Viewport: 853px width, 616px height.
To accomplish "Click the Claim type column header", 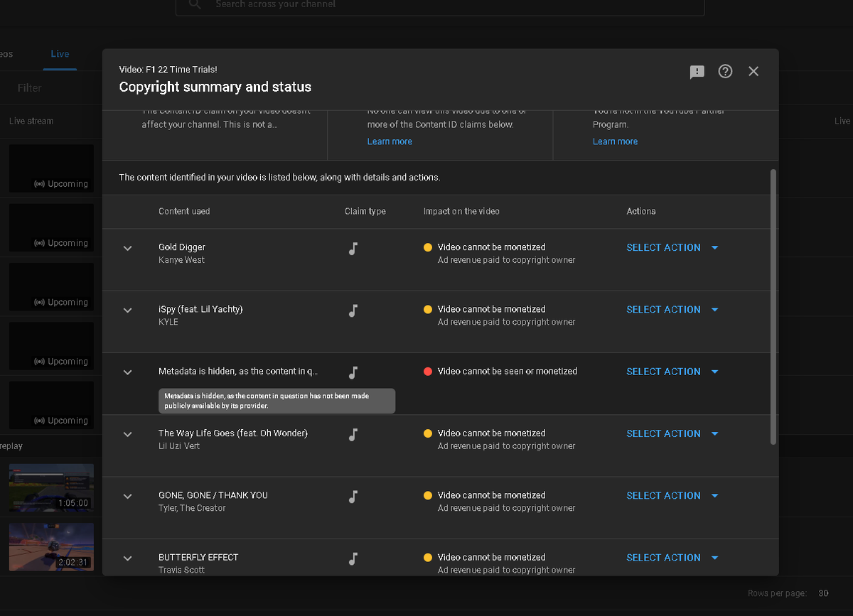I will point(365,211).
